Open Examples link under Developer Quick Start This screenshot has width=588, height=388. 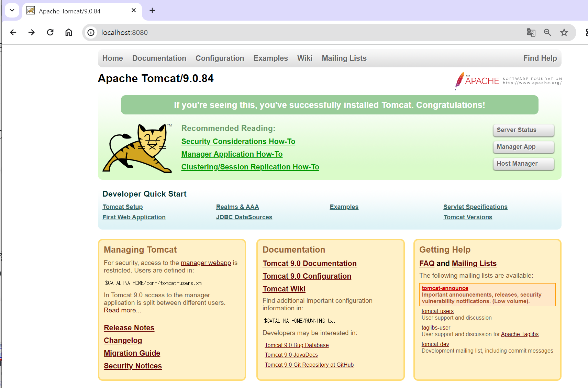point(344,207)
